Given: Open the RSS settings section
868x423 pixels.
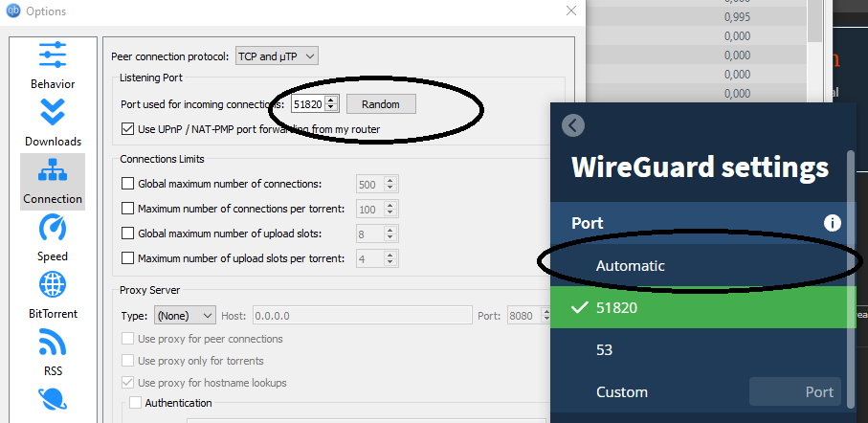Looking at the screenshot, I should 53,353.
